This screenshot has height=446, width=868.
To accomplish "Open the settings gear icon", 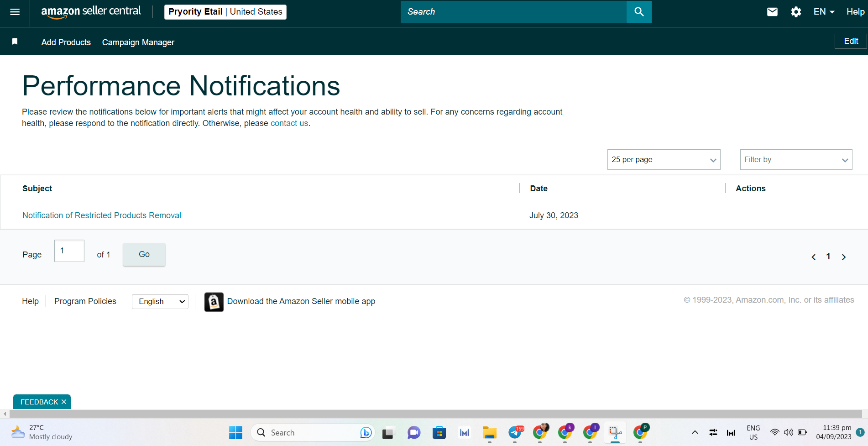I will [796, 12].
